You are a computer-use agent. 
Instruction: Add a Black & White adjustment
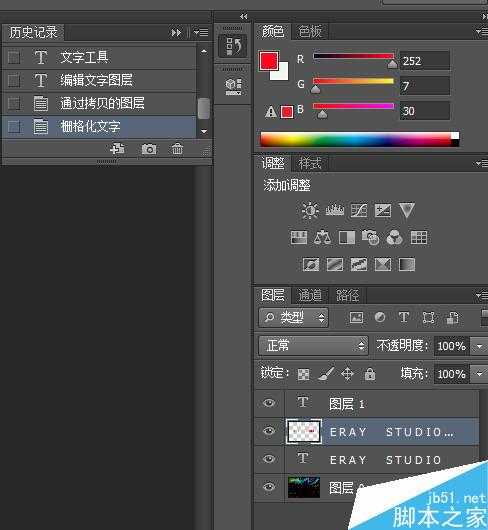tap(347, 237)
